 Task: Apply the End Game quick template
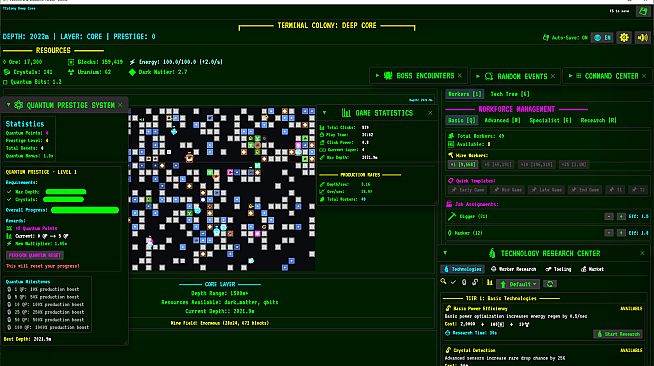[584, 190]
